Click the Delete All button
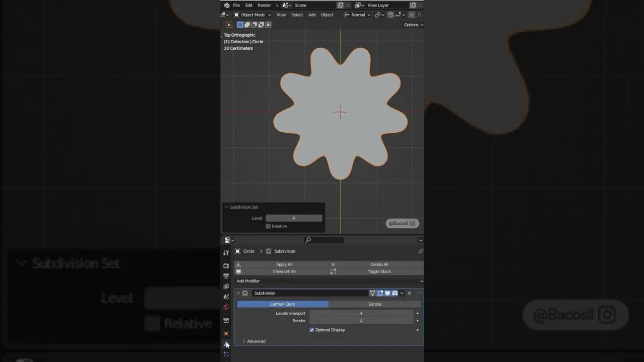Screen dimensions: 644x362 point(376,264)
